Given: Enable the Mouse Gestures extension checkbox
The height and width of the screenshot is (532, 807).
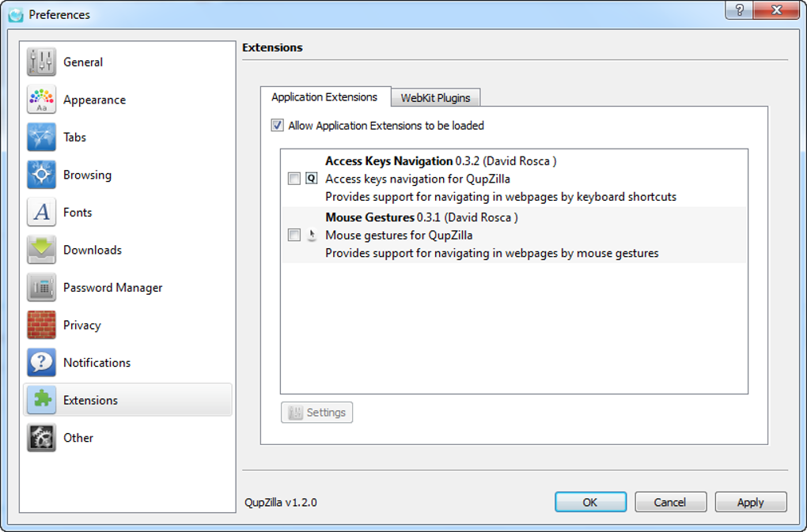Looking at the screenshot, I should click(294, 236).
